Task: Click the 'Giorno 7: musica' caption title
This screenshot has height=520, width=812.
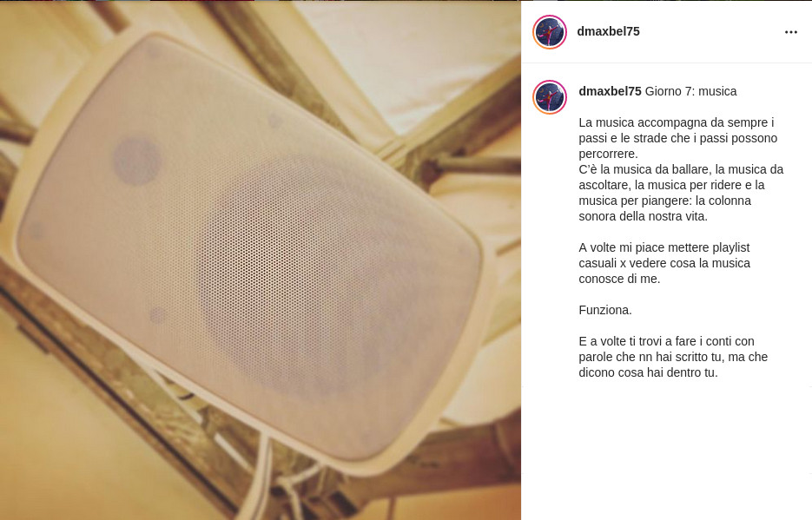Action: 690,91
